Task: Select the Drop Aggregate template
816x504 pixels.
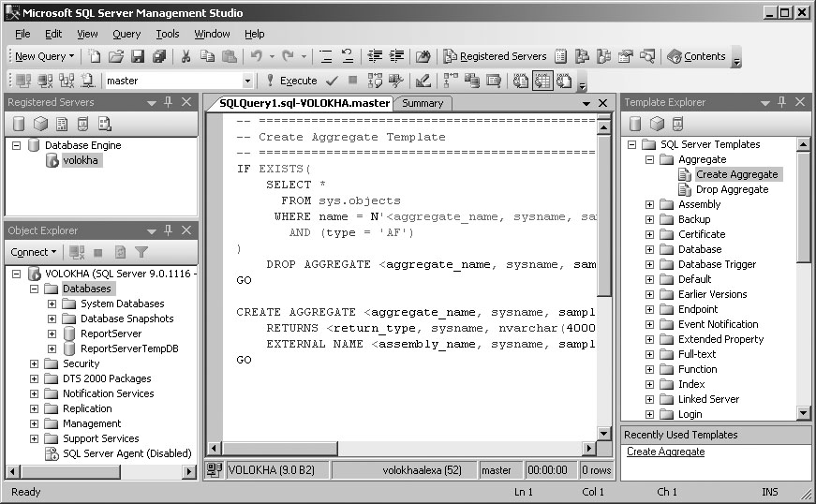Action: [x=732, y=189]
